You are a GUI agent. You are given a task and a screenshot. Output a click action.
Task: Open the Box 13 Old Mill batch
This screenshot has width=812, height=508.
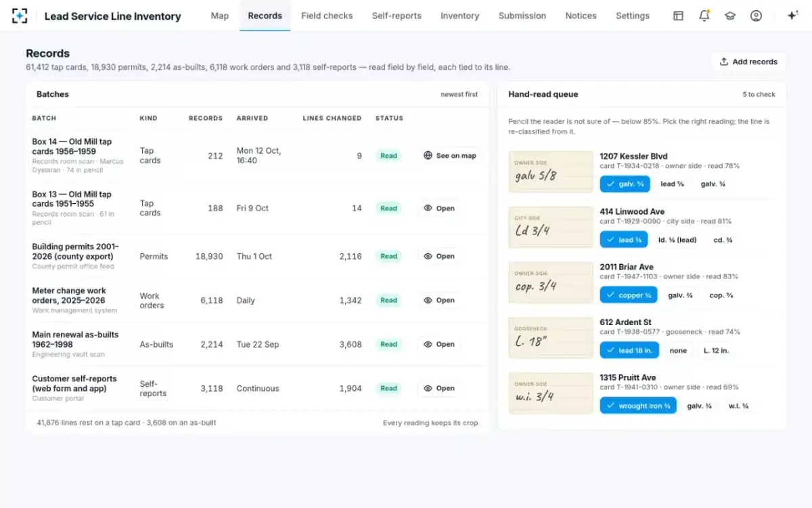(439, 209)
